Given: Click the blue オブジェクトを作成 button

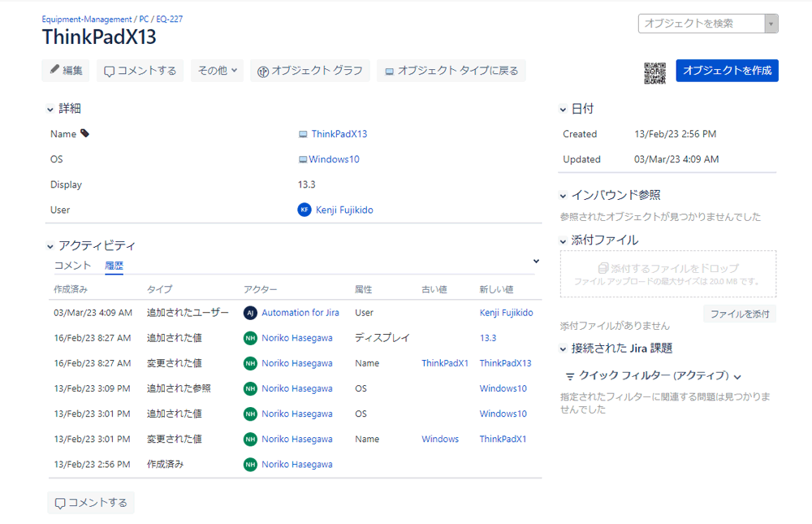Looking at the screenshot, I should pyautogui.click(x=727, y=71).
